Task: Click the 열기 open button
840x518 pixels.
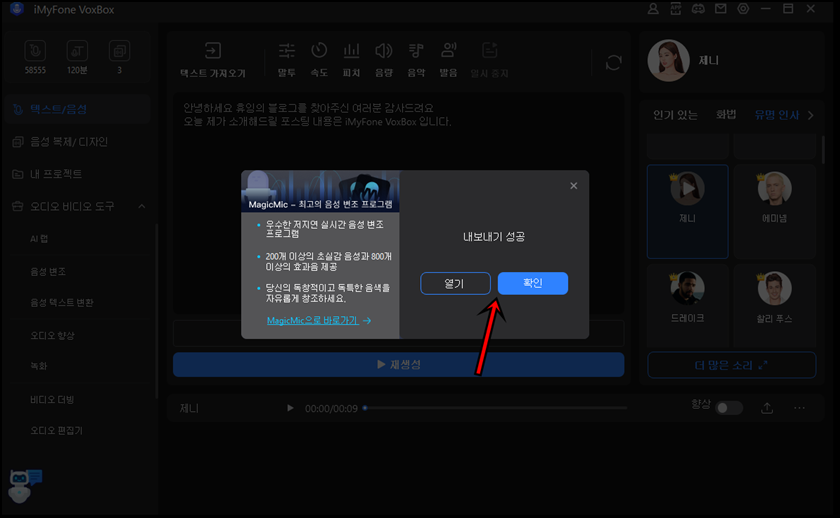Action: point(455,283)
